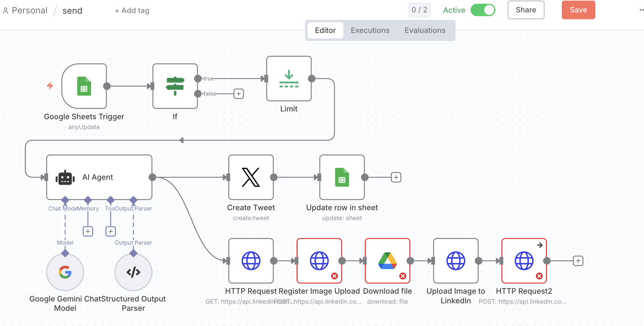
Task: Click the AI Agent main output connector
Action: (152, 177)
